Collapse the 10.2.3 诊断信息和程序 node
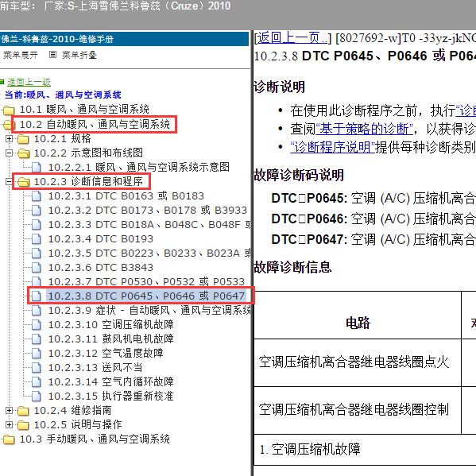This screenshot has width=476, height=476. 9,181
